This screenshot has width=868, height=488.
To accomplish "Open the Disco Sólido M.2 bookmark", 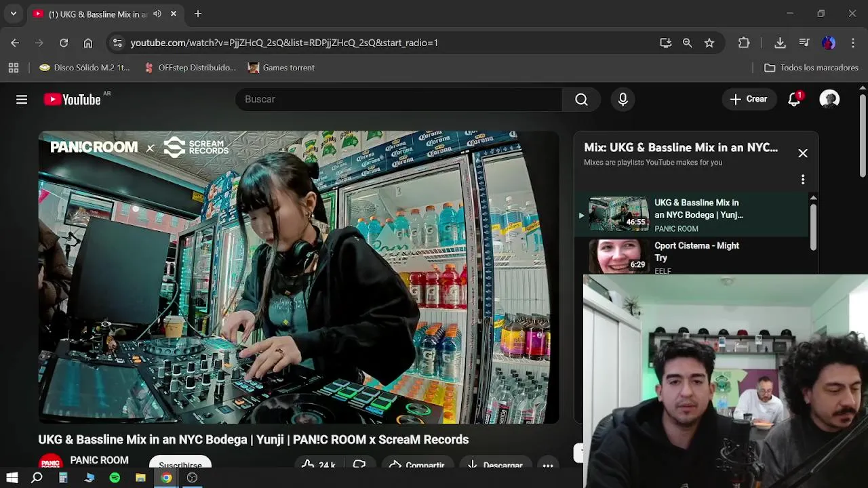I will tap(85, 68).
